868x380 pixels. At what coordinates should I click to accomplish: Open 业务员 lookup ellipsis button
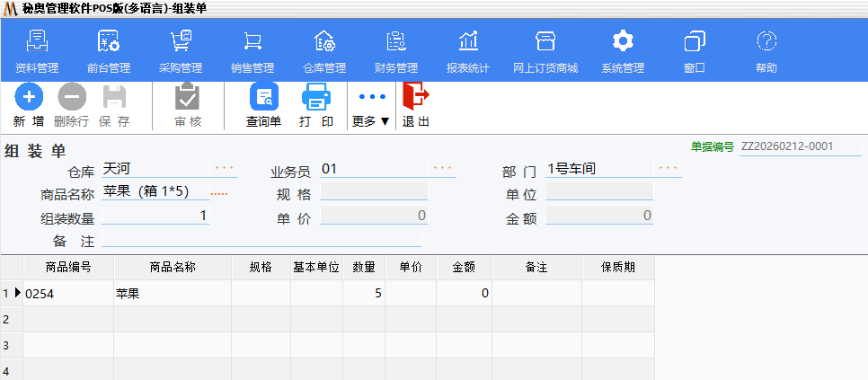click(x=442, y=168)
